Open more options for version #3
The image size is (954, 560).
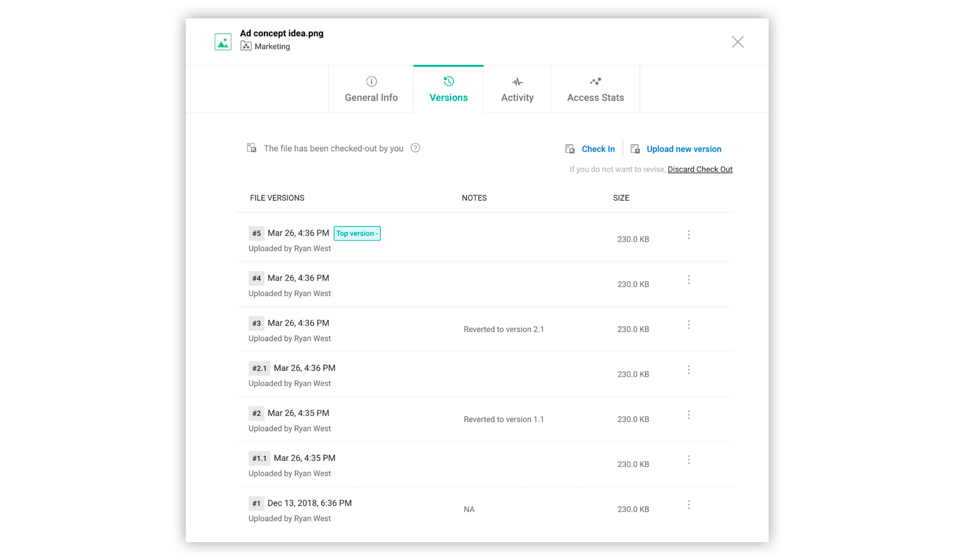click(689, 325)
